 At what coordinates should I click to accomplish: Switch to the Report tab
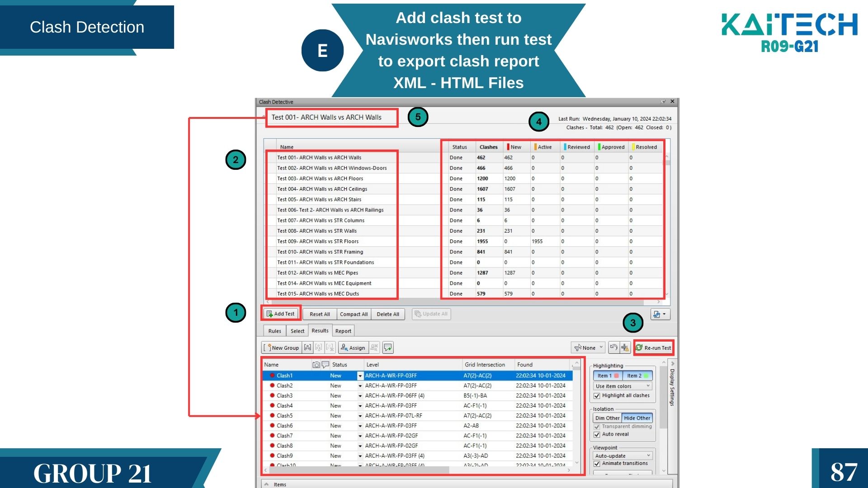pyautogui.click(x=343, y=331)
